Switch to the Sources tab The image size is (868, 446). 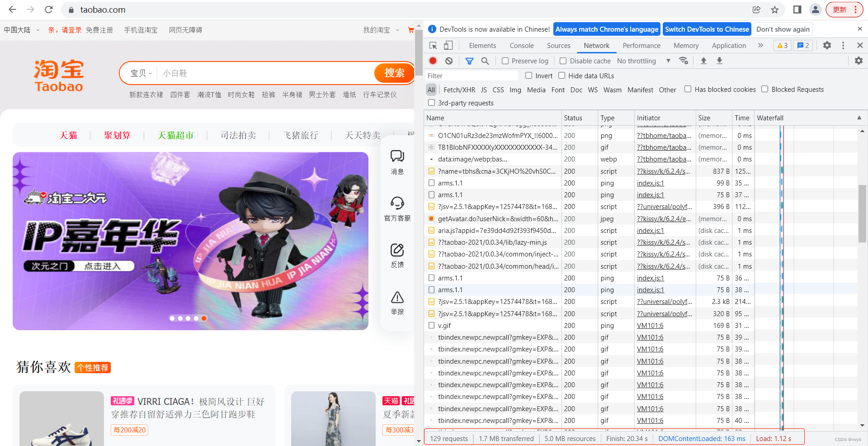coord(559,45)
